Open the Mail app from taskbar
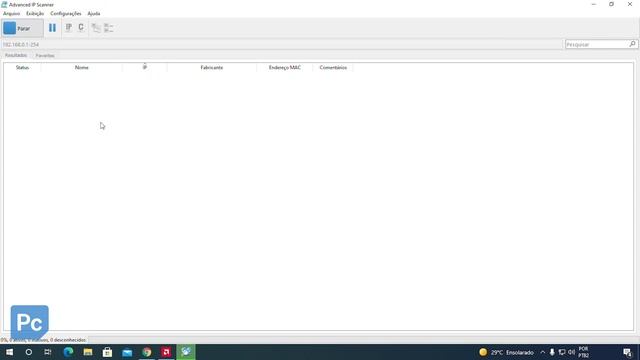This screenshot has width=640, height=360. tap(127, 352)
